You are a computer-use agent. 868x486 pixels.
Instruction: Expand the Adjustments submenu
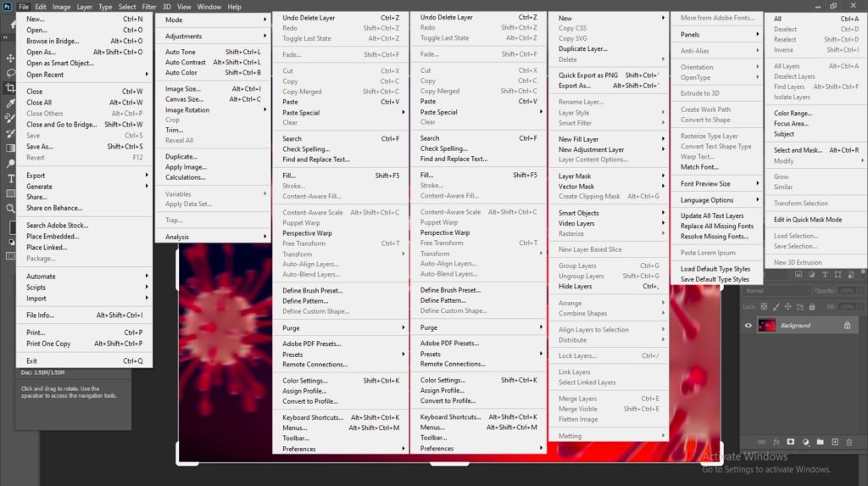213,36
